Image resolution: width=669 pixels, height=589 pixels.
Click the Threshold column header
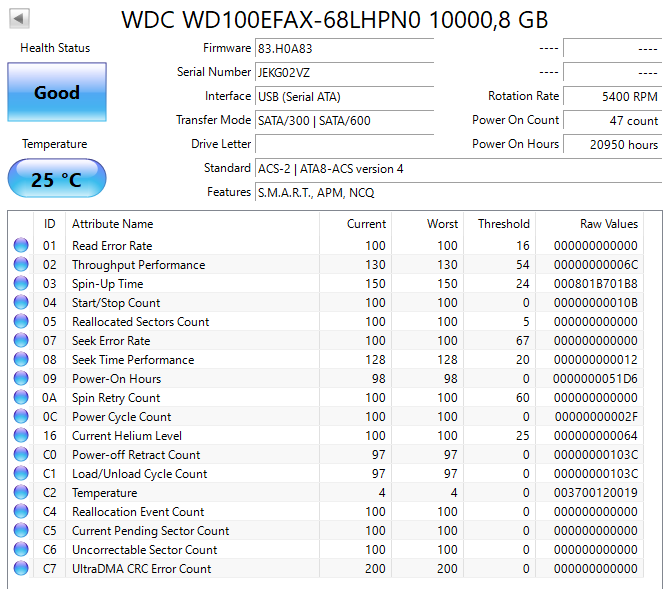[x=503, y=224]
